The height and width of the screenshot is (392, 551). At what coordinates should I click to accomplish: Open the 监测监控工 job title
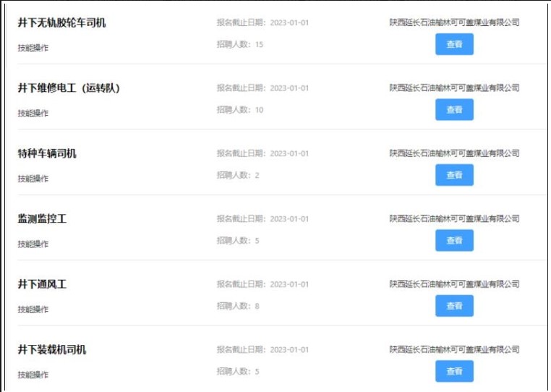[42, 219]
